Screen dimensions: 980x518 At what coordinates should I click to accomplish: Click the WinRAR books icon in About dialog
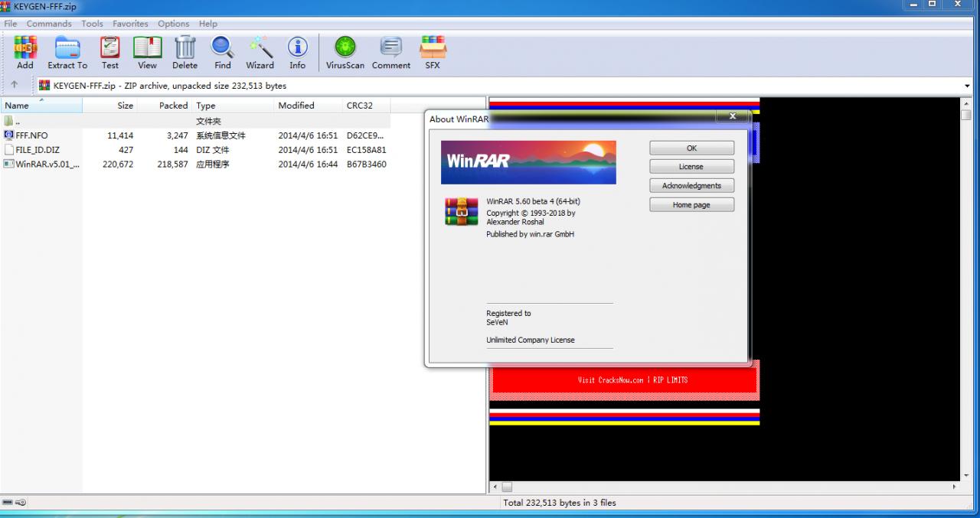462,211
